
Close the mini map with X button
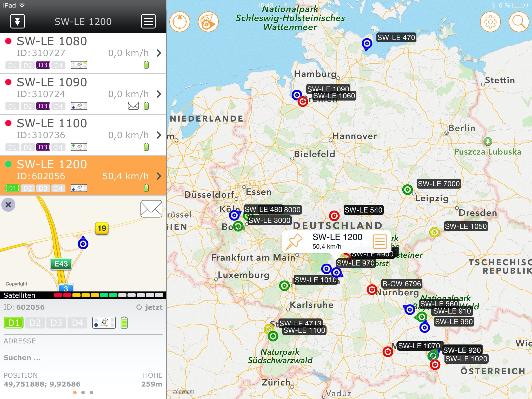click(8, 205)
